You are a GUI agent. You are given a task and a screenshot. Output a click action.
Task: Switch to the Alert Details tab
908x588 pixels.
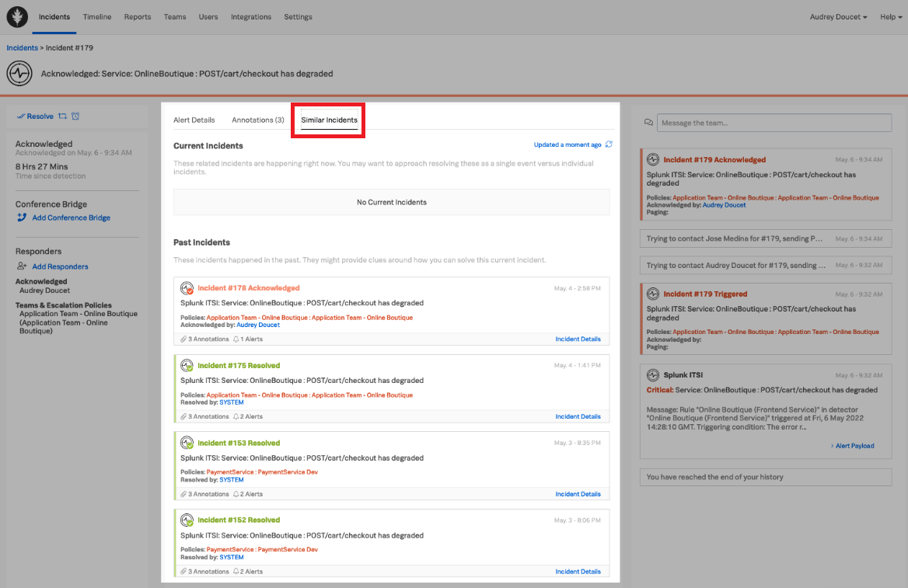(194, 120)
